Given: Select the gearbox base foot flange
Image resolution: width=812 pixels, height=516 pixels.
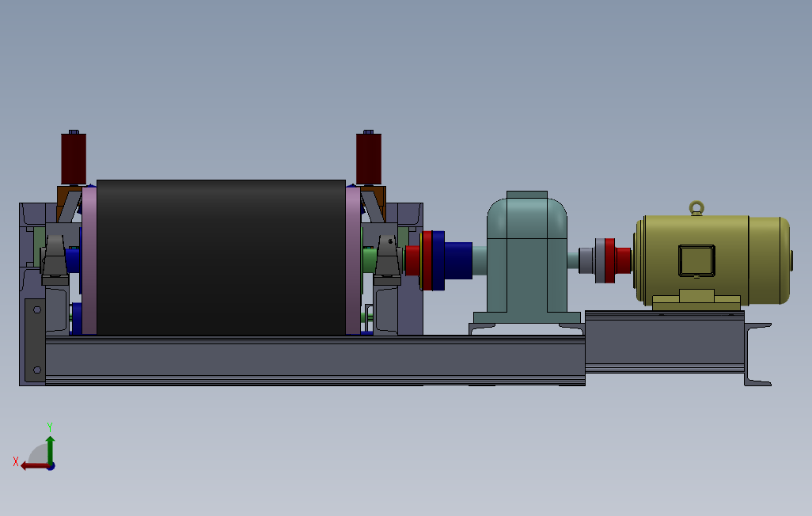Looking at the screenshot, I should [526, 317].
